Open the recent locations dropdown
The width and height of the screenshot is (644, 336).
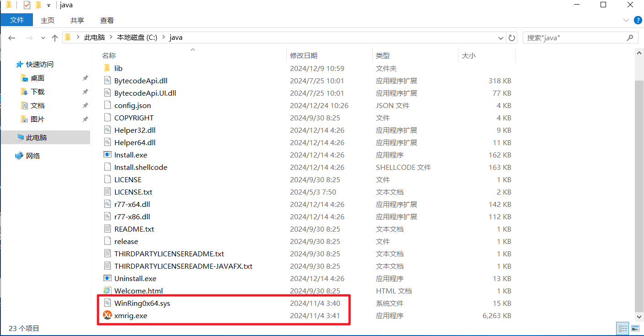(x=43, y=38)
